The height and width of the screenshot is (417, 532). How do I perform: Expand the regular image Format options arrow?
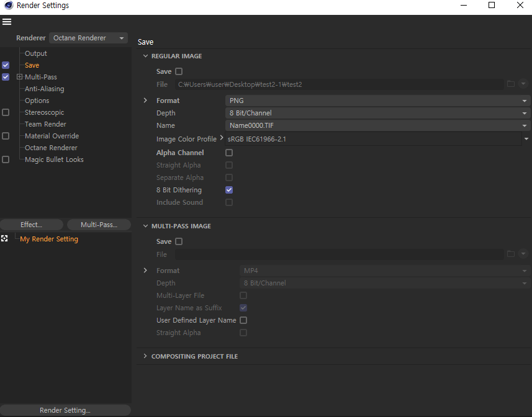(x=145, y=101)
